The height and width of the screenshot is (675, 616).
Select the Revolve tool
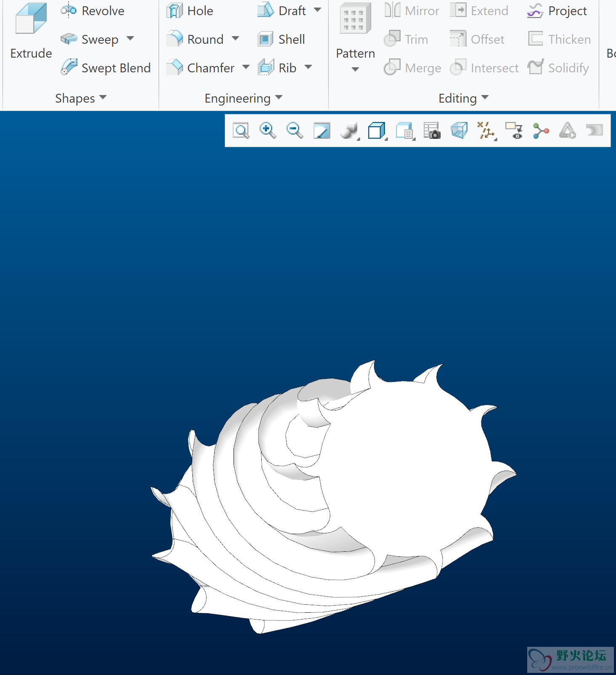click(93, 11)
